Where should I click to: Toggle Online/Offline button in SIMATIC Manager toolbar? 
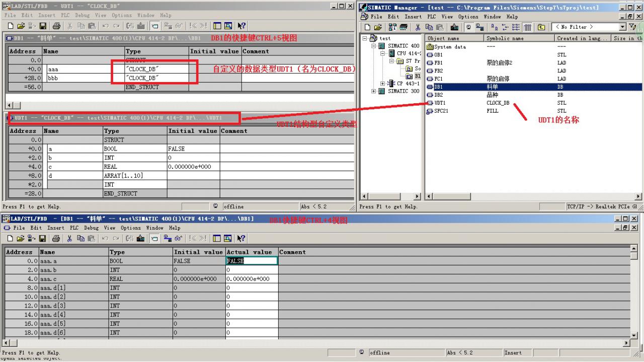click(469, 27)
